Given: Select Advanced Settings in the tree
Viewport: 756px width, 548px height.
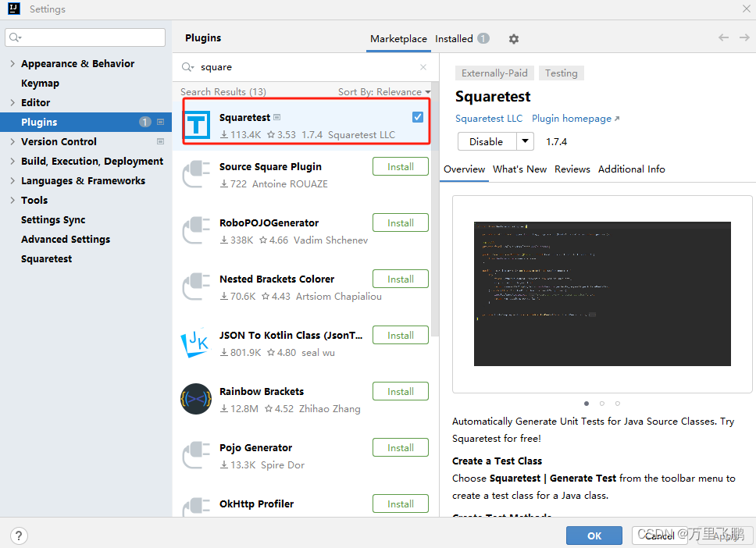Looking at the screenshot, I should point(66,239).
